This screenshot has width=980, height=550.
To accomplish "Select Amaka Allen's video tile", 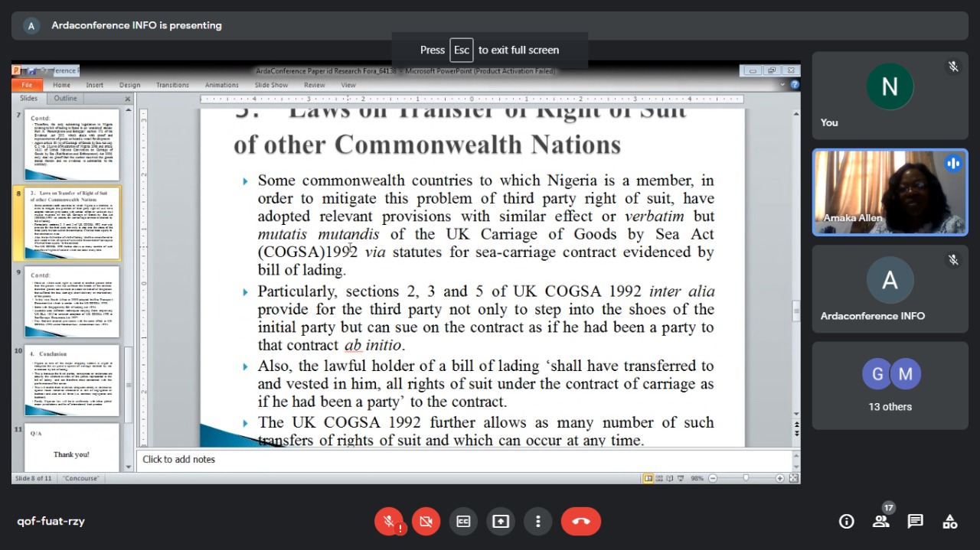I will click(x=890, y=191).
